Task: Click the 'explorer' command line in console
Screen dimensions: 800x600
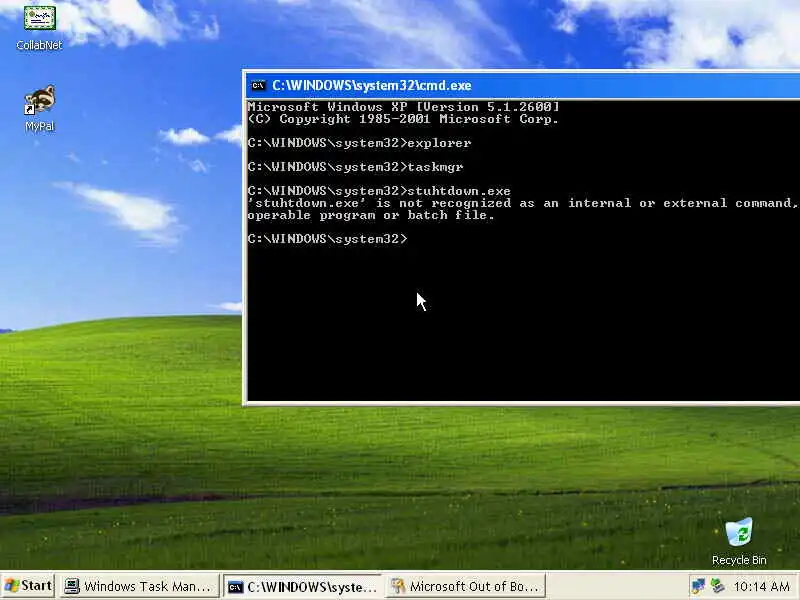Action: 359,143
